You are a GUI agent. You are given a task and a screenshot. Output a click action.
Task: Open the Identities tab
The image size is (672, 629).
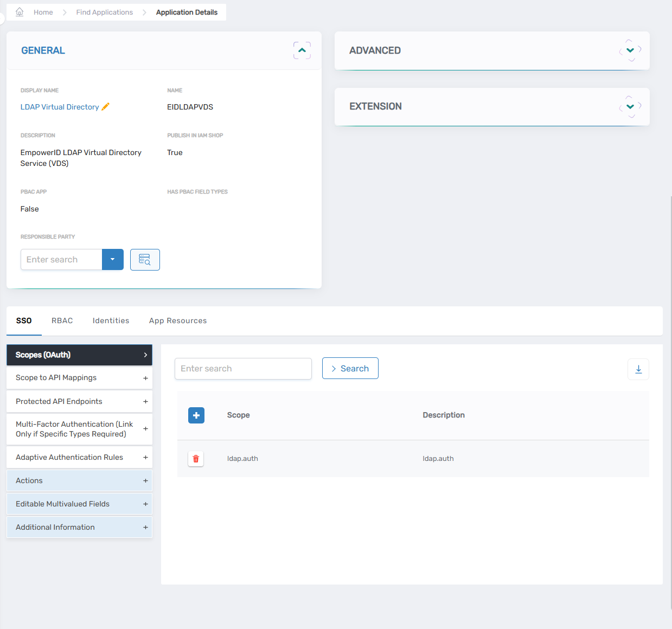[x=111, y=321]
